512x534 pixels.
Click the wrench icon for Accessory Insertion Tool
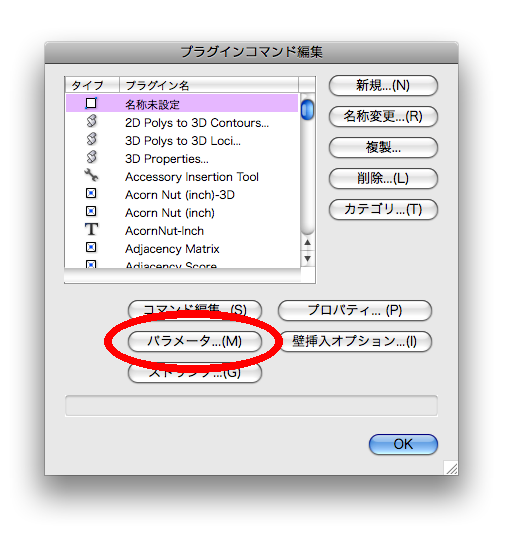91,175
